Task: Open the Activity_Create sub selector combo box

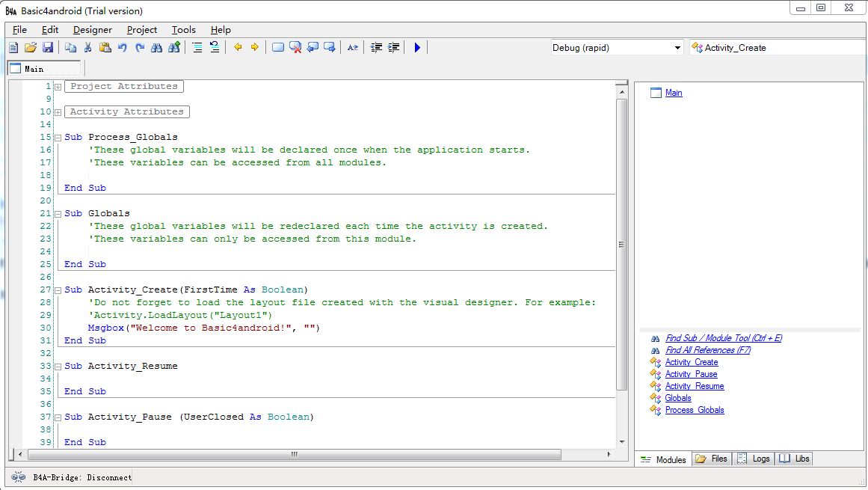Action: pyautogui.click(x=778, y=48)
